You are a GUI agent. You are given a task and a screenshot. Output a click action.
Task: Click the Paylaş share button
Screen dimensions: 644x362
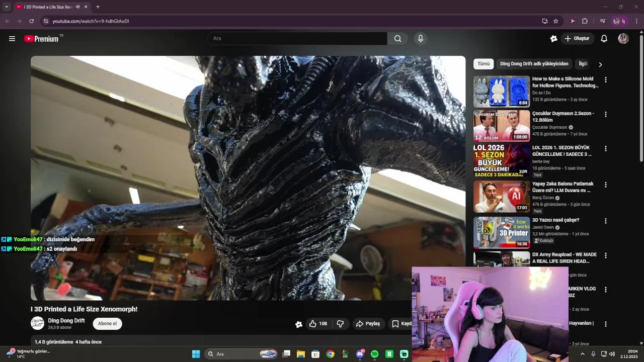click(368, 324)
